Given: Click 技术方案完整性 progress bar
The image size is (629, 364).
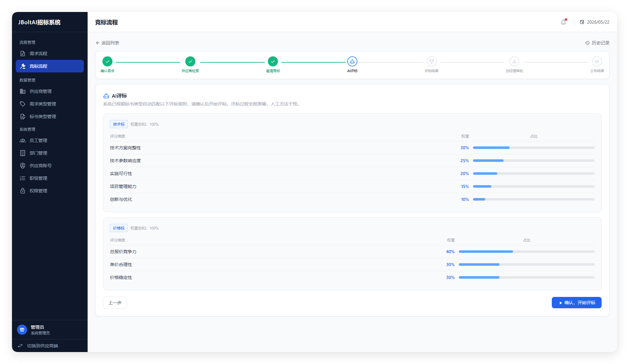Looking at the screenshot, I should tap(534, 148).
